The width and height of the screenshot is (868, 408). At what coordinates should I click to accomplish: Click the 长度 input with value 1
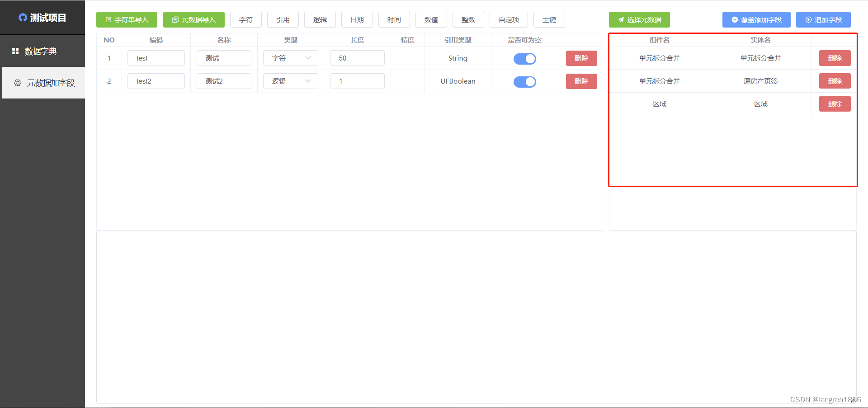(x=357, y=81)
